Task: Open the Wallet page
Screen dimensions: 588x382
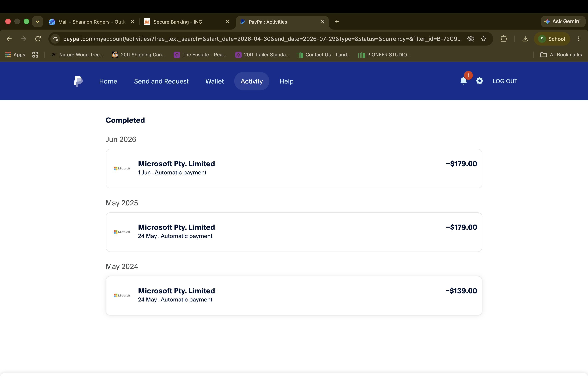Action: [214, 81]
